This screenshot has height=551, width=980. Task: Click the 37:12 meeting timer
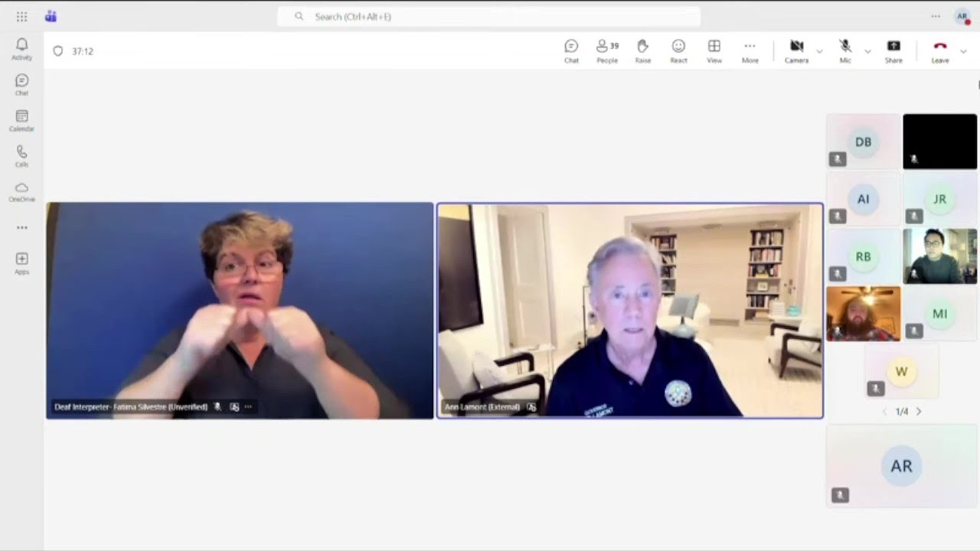click(83, 51)
